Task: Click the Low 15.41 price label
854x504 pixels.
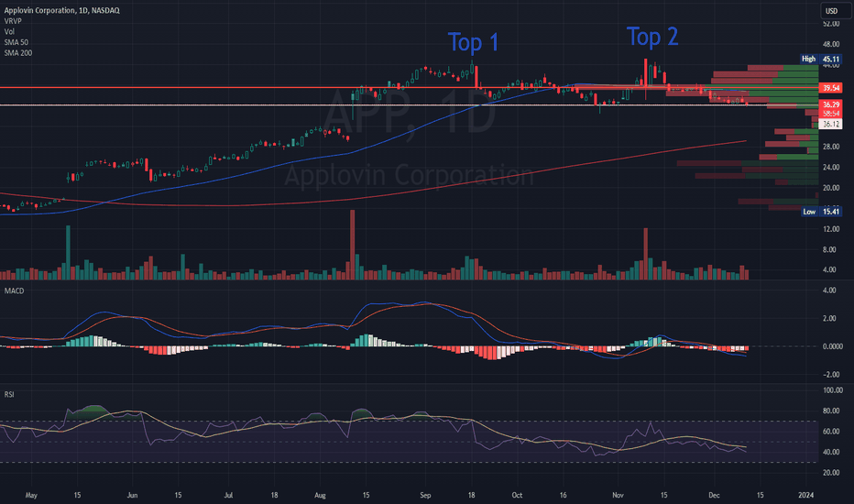Action: pyautogui.click(x=822, y=212)
